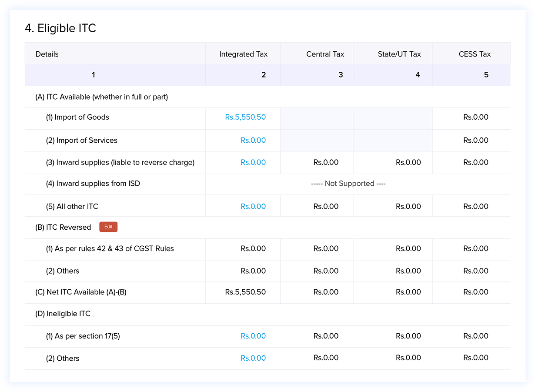Viewport: 535px width, 392px height.
Task: Open section 17(5) Integrated Tax amount link
Action: tap(253, 336)
